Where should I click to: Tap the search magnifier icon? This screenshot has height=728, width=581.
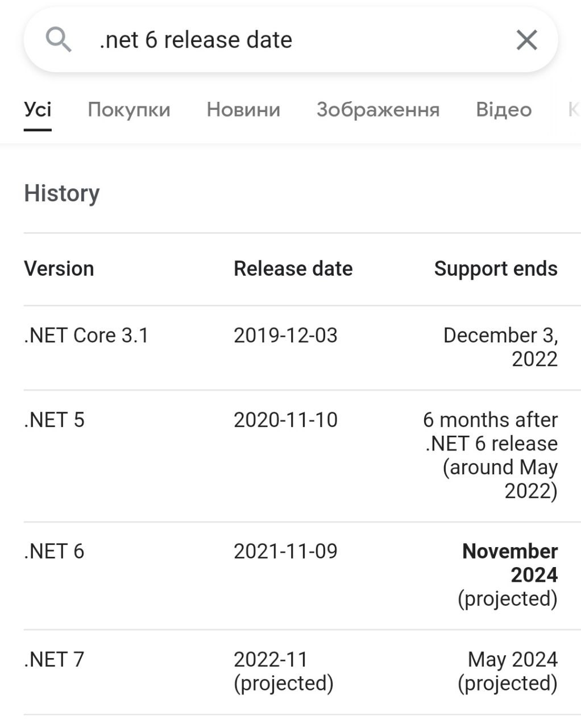[x=59, y=40]
